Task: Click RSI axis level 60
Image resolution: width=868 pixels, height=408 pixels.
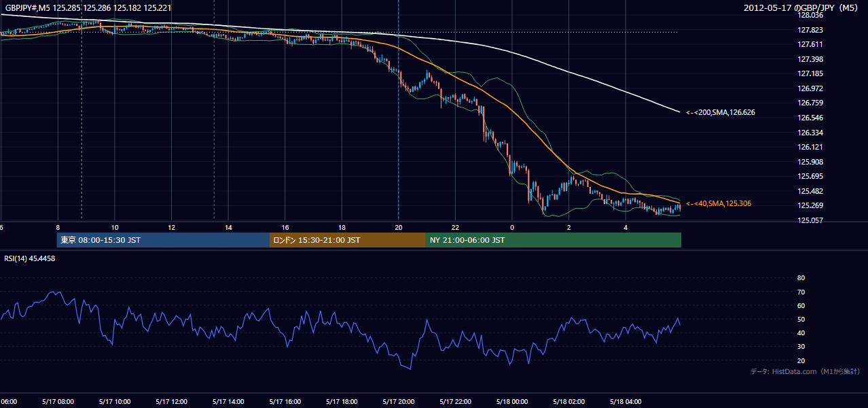Action: [x=801, y=305]
